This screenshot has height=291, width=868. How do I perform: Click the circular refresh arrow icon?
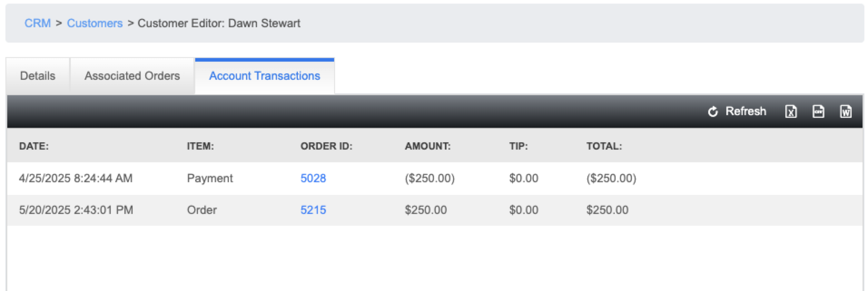[x=713, y=112]
